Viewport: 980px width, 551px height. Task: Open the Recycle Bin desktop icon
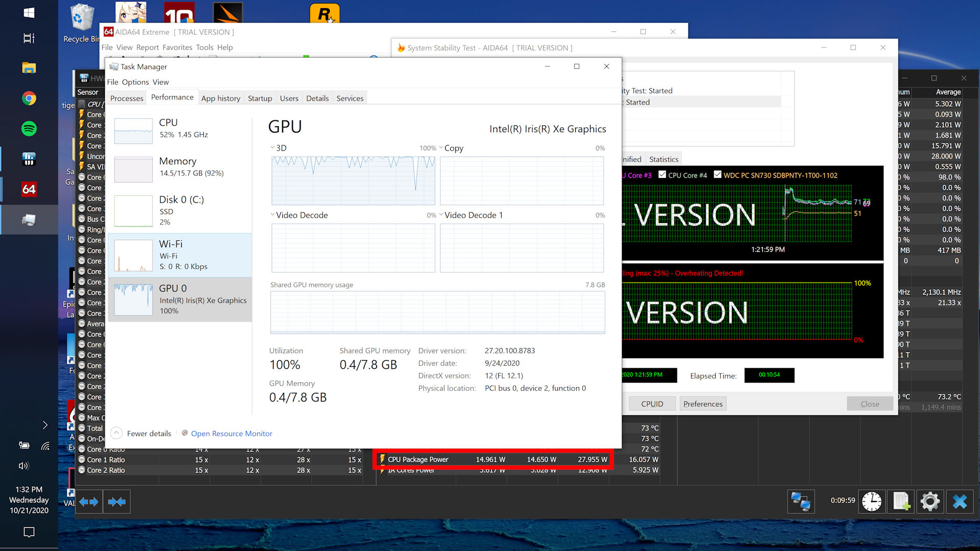point(82,23)
